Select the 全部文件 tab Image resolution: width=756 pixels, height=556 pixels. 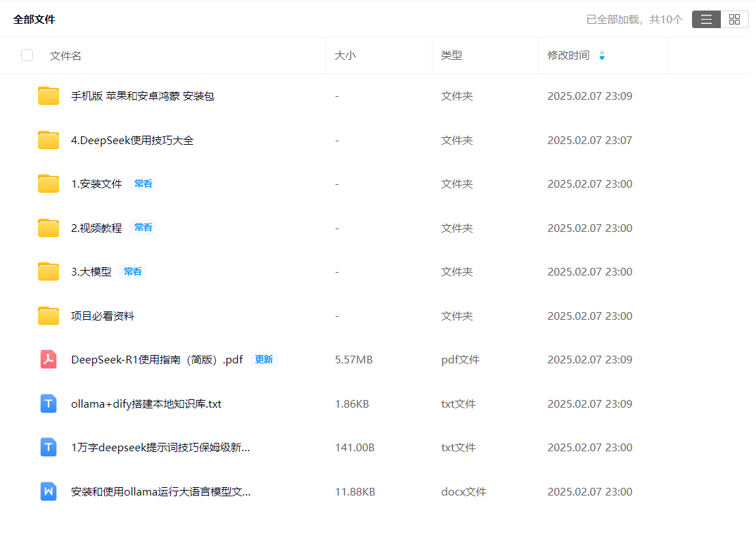click(35, 19)
